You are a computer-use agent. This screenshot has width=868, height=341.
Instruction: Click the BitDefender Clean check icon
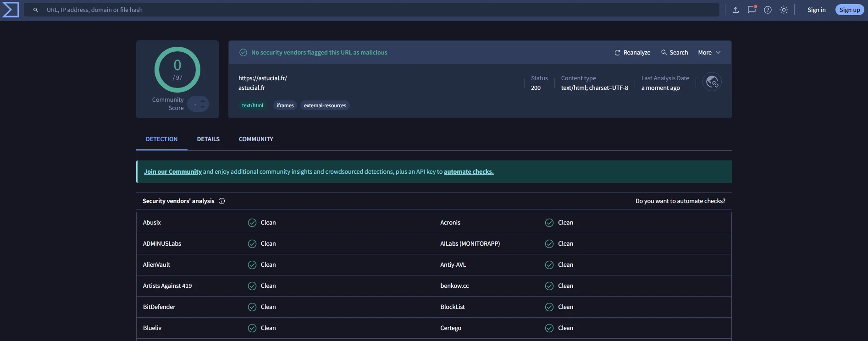tap(252, 307)
